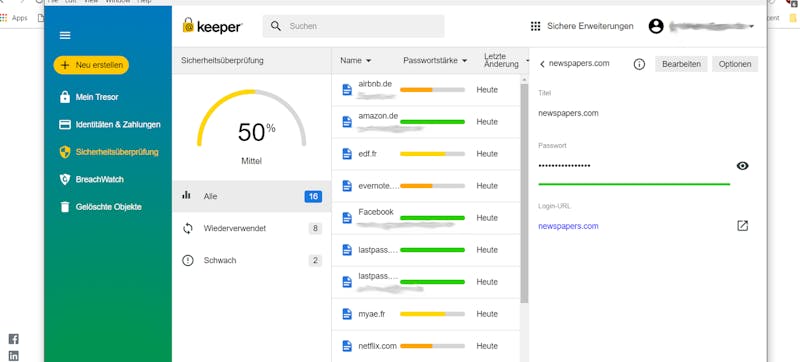Viewport: 800px width, 362px height.
Task: Select the edf.fr record name
Action: 367,153
